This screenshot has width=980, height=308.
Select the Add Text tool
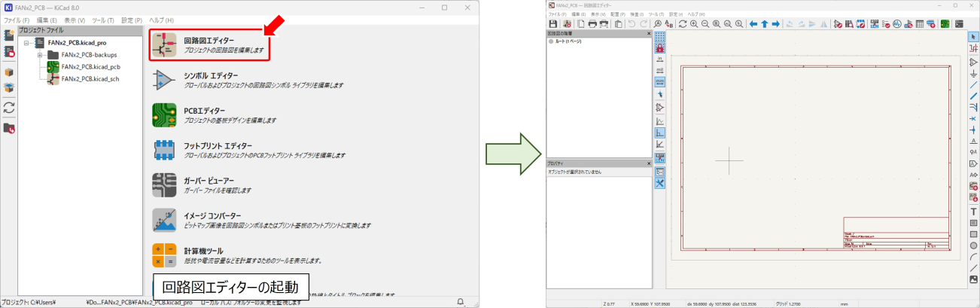coord(973,212)
